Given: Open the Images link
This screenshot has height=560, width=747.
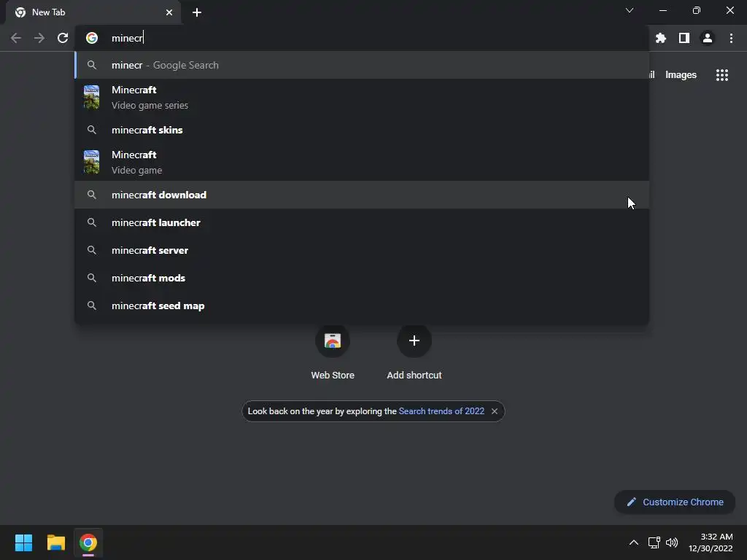Looking at the screenshot, I should coord(681,75).
